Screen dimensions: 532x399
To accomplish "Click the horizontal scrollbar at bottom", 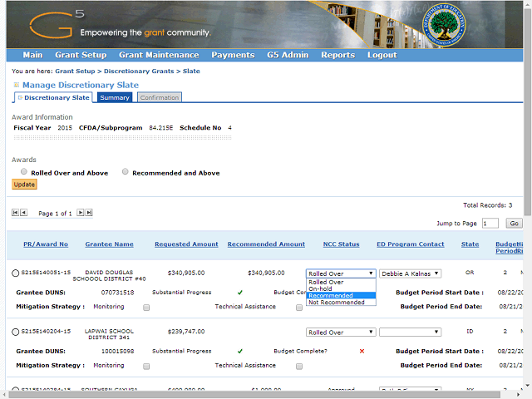I will 254,395.
